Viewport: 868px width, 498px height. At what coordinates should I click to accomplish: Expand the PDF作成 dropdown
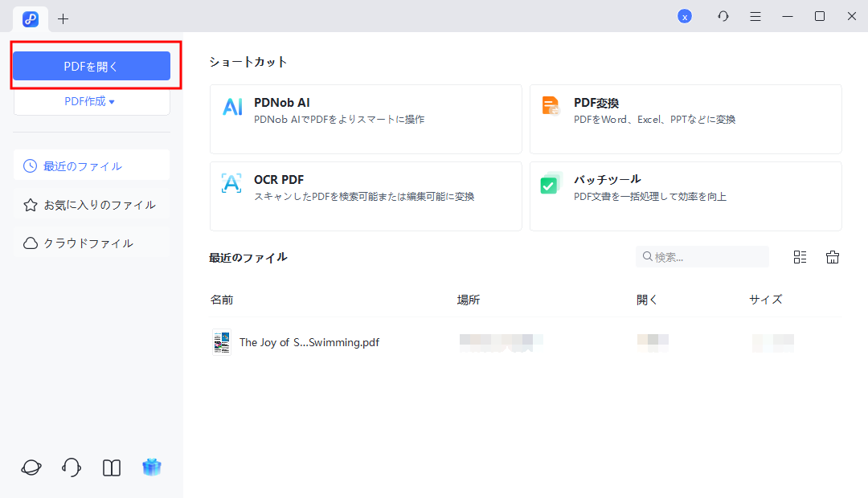(x=91, y=101)
